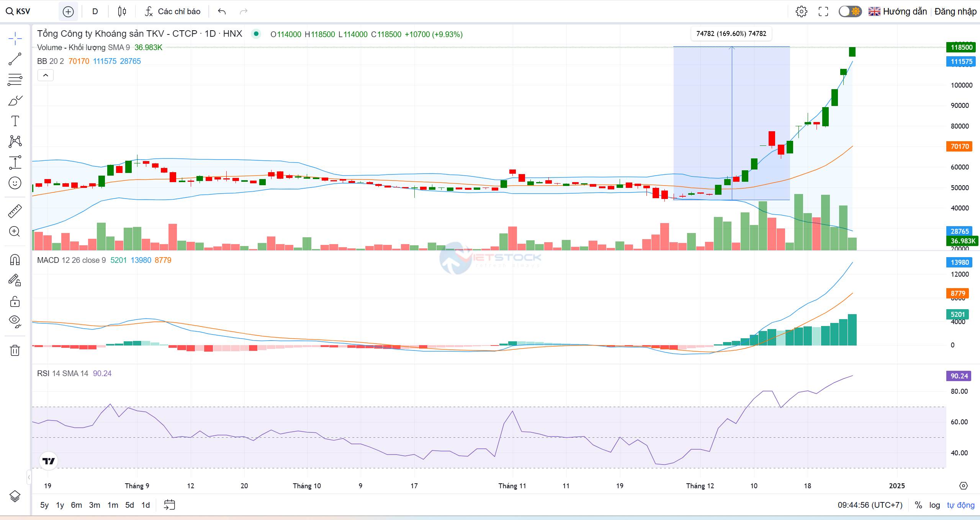Screen dimensions: 980x520
Task: Select the text annotation tool
Action: click(x=15, y=121)
